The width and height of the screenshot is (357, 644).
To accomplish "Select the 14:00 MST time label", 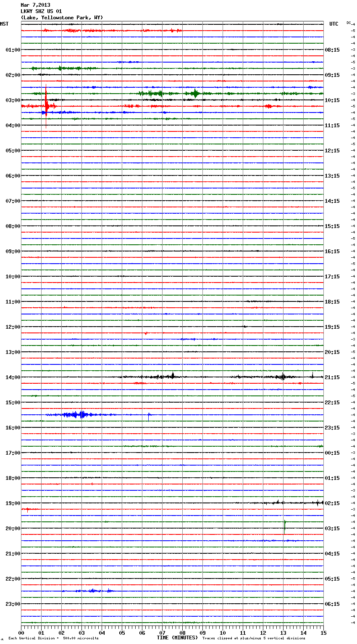I will (x=13, y=377).
